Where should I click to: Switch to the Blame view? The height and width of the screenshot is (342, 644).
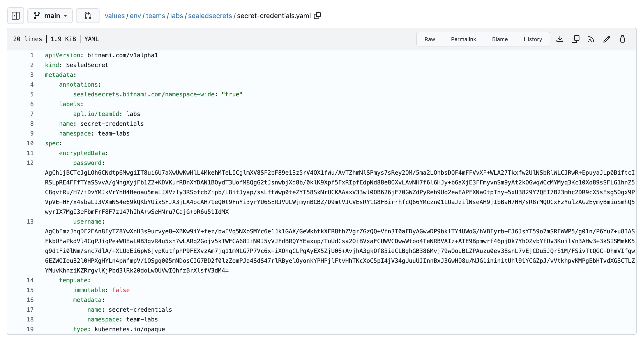tap(500, 39)
